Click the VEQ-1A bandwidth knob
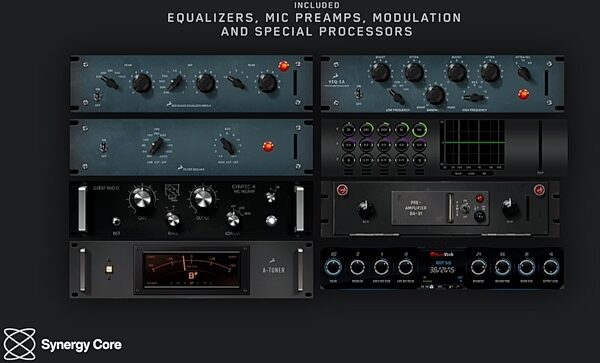 click(x=435, y=94)
